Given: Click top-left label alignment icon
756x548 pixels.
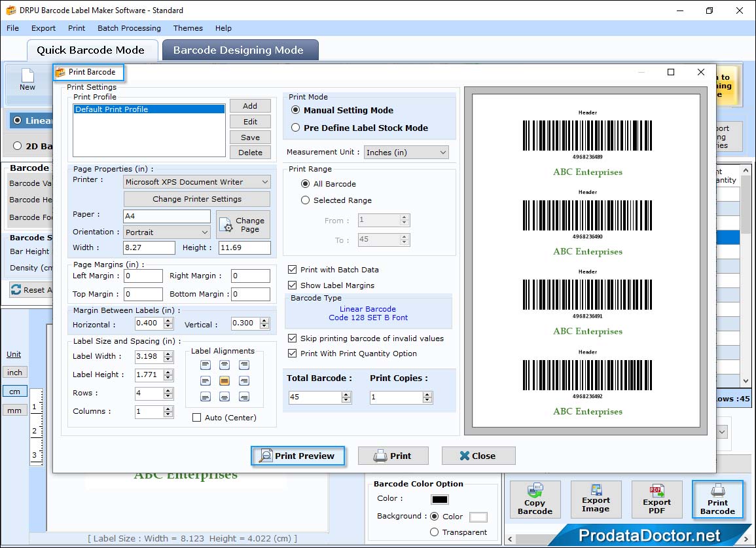Looking at the screenshot, I should [206, 365].
